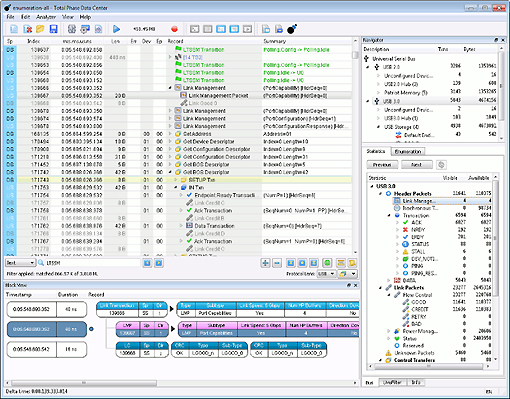Expand the Power Management statistics node
The width and height of the screenshot is (510, 399).
pos(389,331)
